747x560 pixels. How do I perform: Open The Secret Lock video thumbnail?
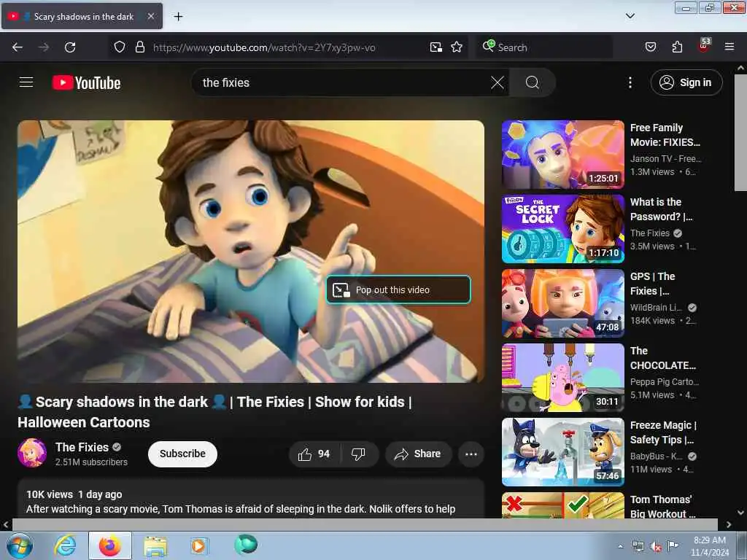[562, 228]
